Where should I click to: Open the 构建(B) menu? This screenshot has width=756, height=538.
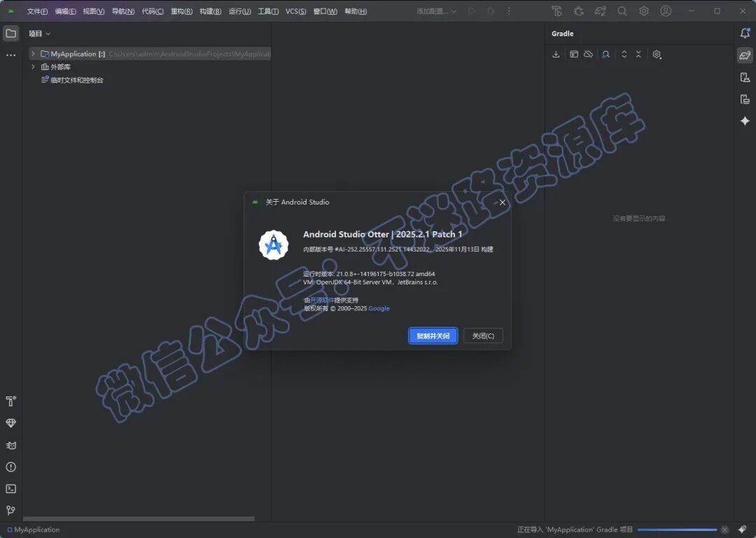point(210,11)
